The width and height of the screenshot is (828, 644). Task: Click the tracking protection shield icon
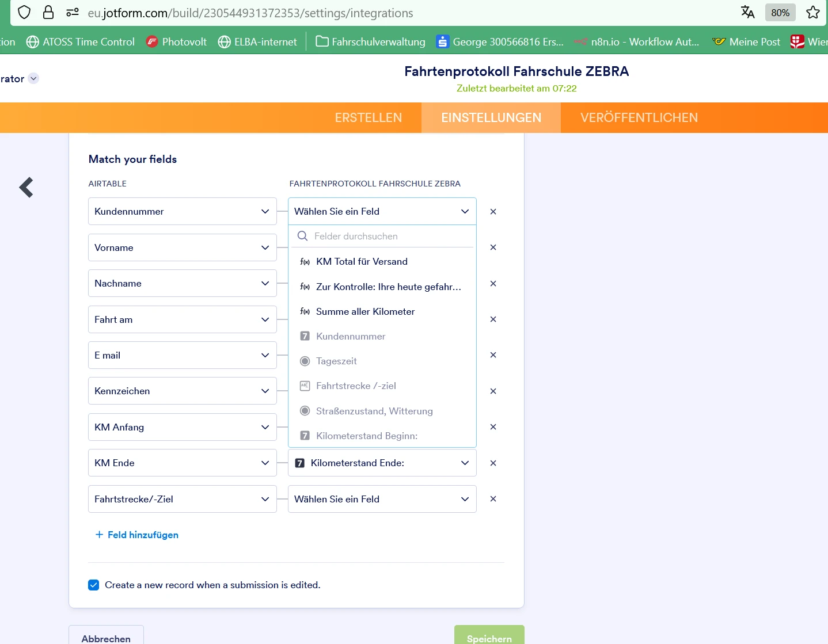point(24,12)
